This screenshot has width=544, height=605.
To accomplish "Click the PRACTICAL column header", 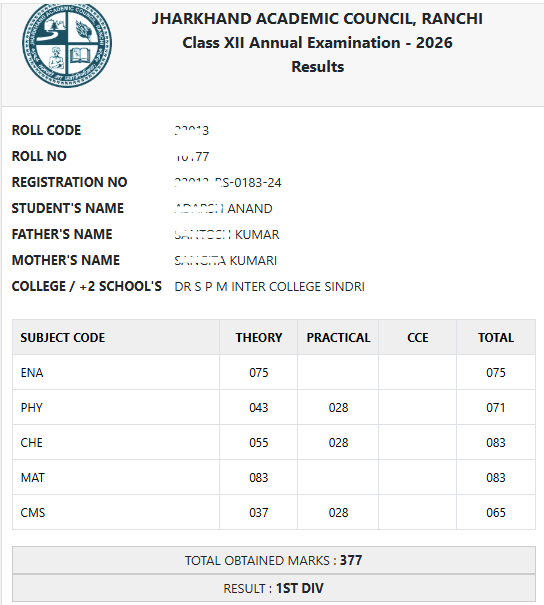I will [x=338, y=337].
